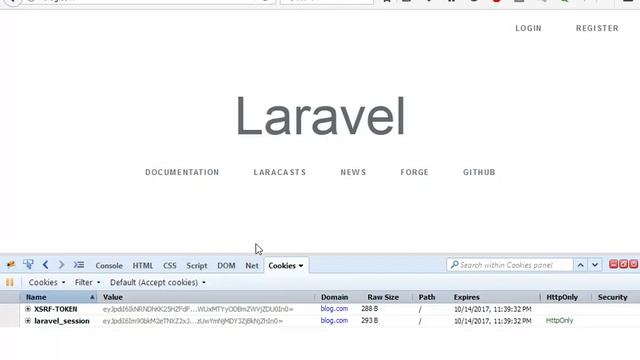Screen dimensions: 640x360
Task: Open the FORGE link
Action: (x=414, y=172)
